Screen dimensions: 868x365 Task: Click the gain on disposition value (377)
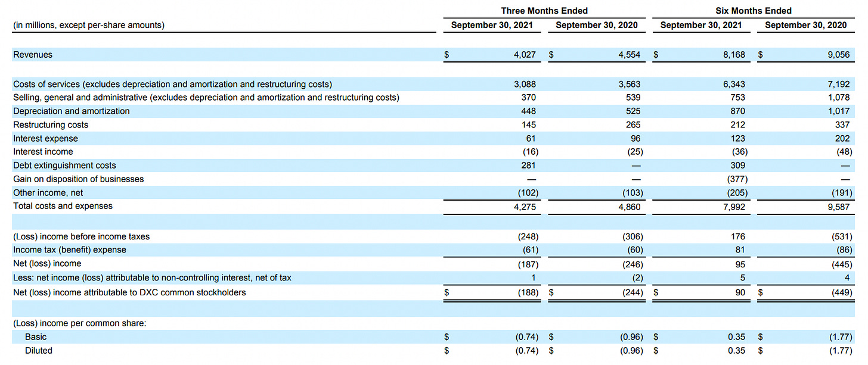click(737, 179)
